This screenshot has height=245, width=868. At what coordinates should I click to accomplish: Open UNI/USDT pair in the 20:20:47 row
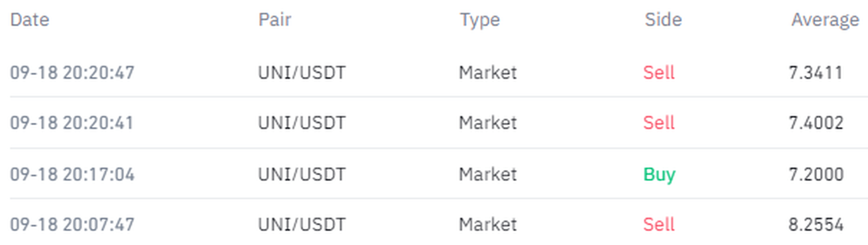302,73
